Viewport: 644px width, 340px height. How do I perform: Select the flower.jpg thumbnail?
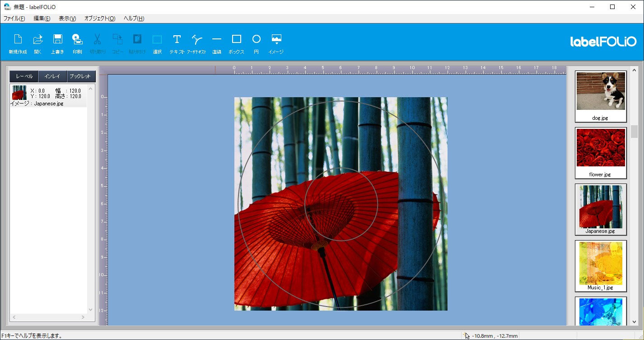point(601,153)
